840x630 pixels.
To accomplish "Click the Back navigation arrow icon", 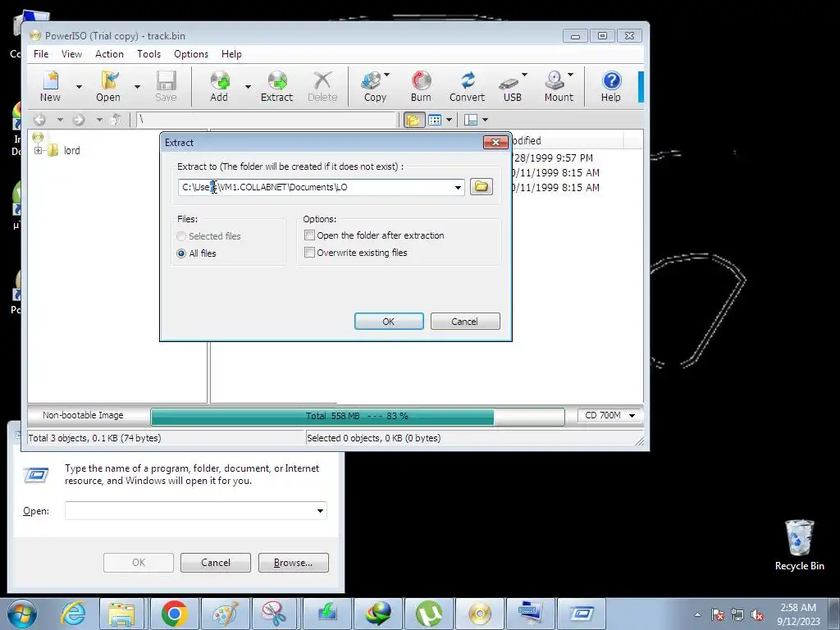I will coord(40,120).
